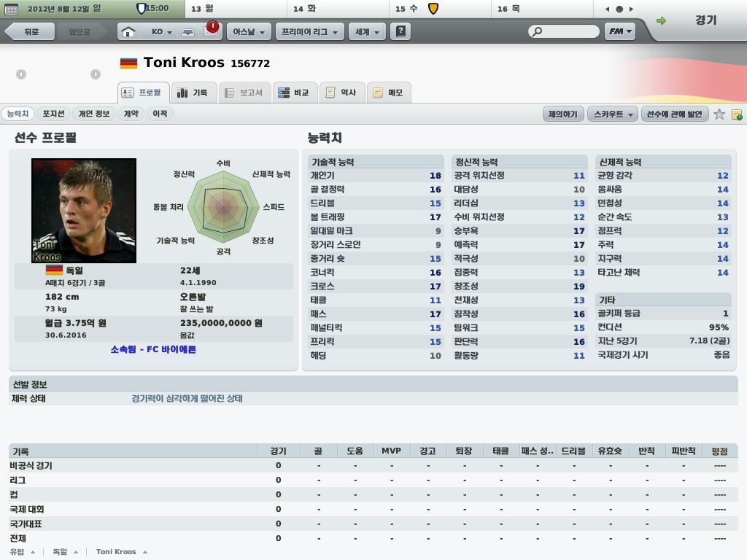
Task: Open the player notes icon beside star
Action: pos(737,114)
